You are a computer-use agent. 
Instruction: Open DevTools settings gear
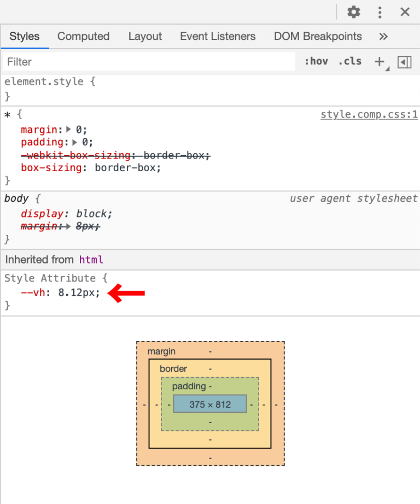354,12
